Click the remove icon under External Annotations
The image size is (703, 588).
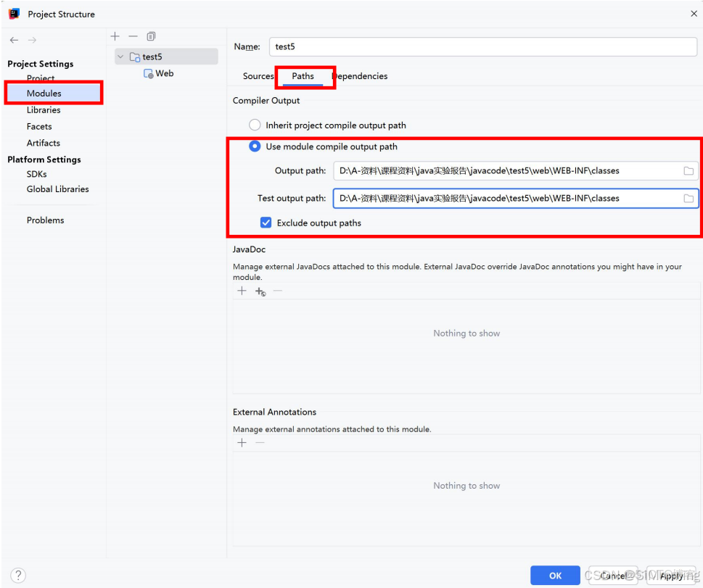pyautogui.click(x=258, y=442)
